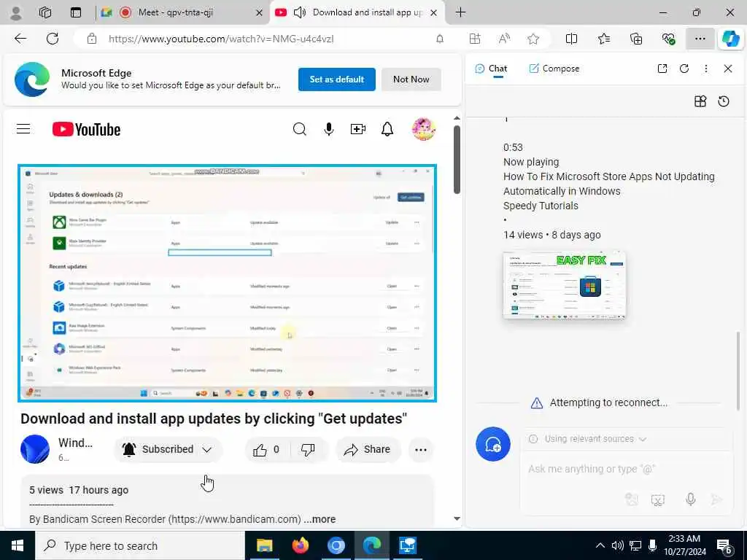The width and height of the screenshot is (747, 560).
Task: Open Copilot more options dots
Action: point(706,69)
